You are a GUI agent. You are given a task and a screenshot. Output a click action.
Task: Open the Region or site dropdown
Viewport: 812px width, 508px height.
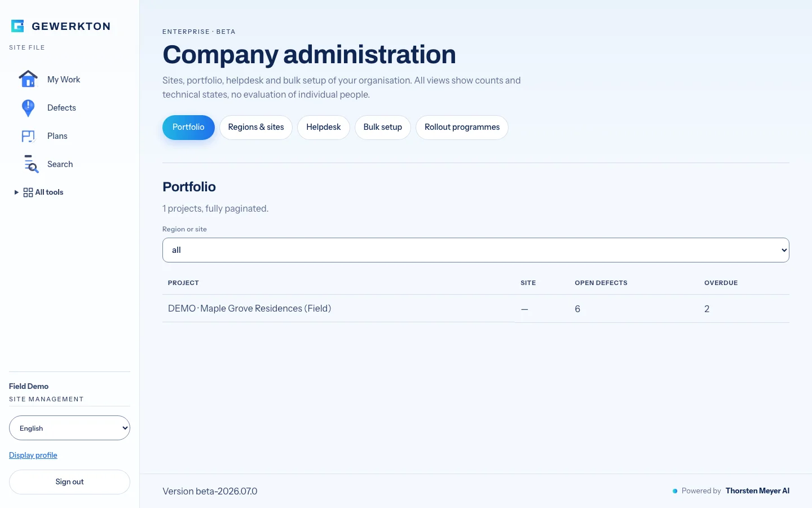pyautogui.click(x=476, y=250)
